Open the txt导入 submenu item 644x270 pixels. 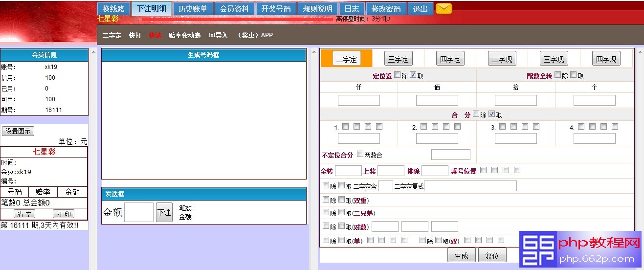click(x=218, y=35)
